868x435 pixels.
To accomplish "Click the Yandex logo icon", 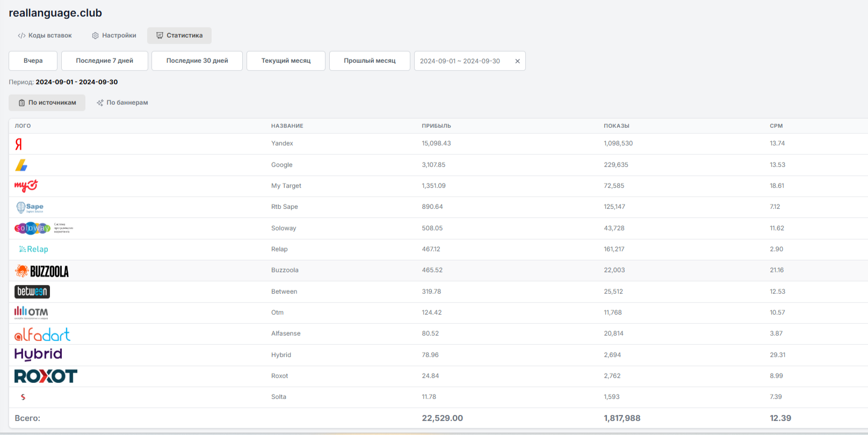I will click(x=19, y=144).
